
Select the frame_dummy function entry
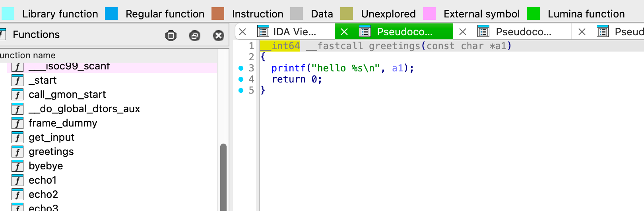tap(62, 123)
